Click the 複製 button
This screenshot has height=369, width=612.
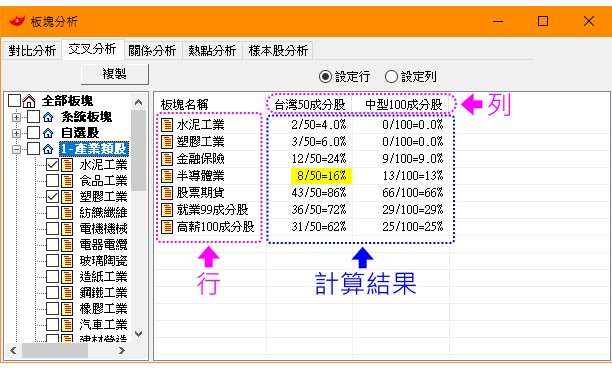click(115, 74)
